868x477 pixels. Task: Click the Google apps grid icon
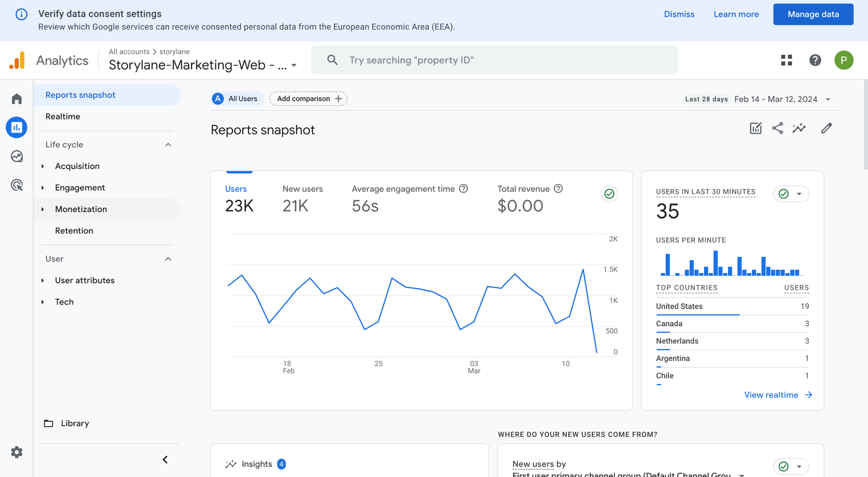pos(786,60)
